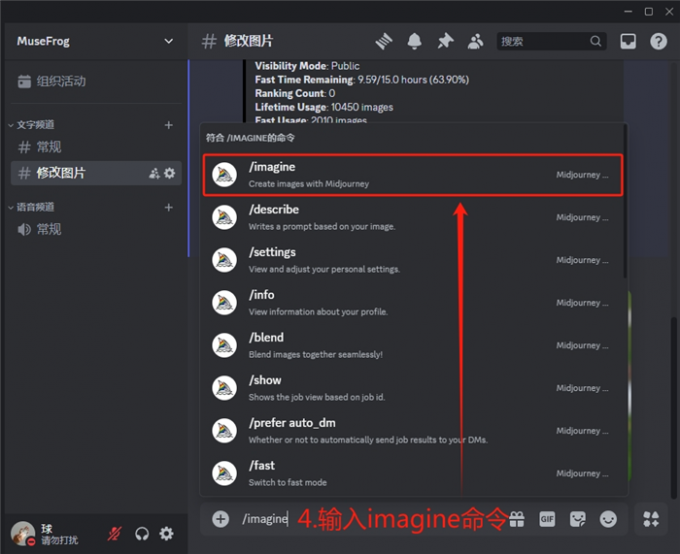Click the command list scrollbar
The height and width of the screenshot is (554, 680).
coord(625,202)
